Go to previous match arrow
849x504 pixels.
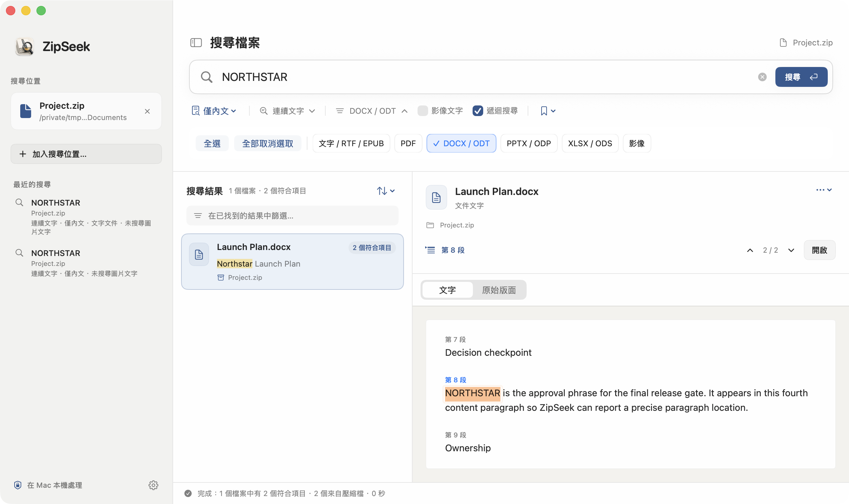pyautogui.click(x=750, y=250)
